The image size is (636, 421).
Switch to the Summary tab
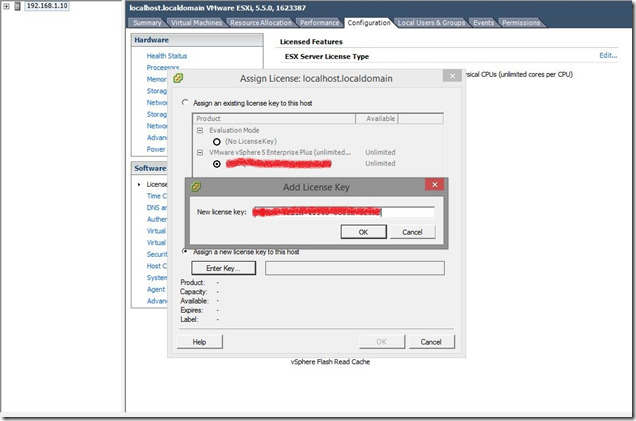point(147,23)
